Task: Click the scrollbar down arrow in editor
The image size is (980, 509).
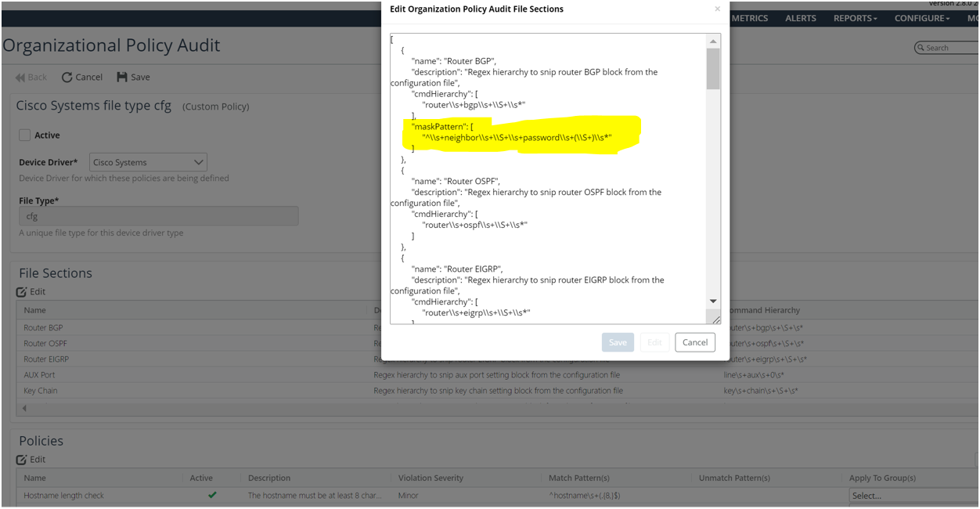Action: [x=713, y=301]
